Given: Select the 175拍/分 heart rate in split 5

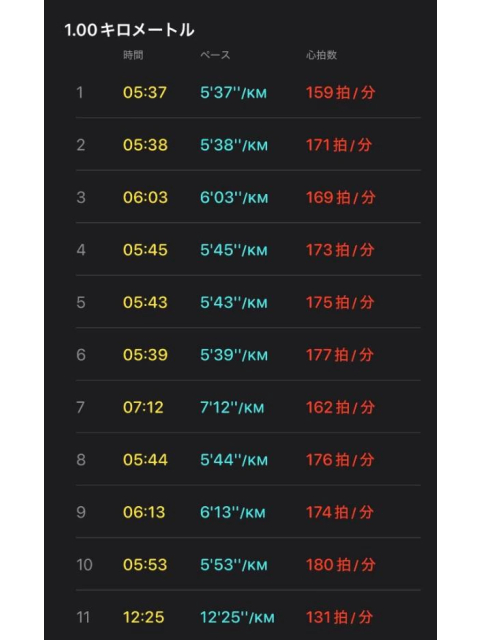Looking at the screenshot, I should 340,302.
